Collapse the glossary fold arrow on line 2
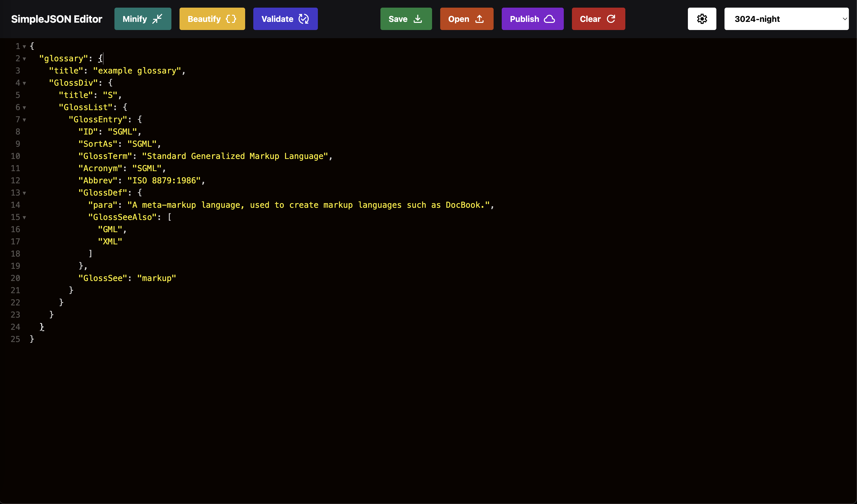The image size is (857, 504). point(24,59)
